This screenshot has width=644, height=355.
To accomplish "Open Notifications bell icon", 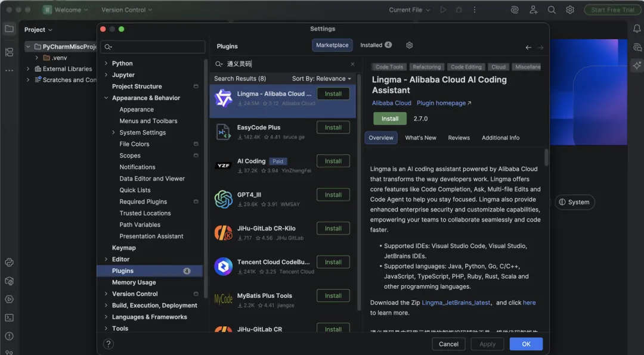I will pos(637,29).
